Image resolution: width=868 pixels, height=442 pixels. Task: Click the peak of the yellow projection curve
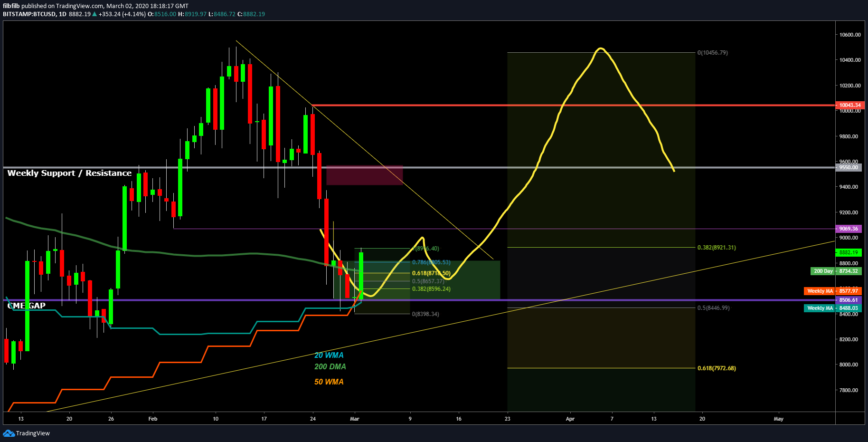coord(601,48)
